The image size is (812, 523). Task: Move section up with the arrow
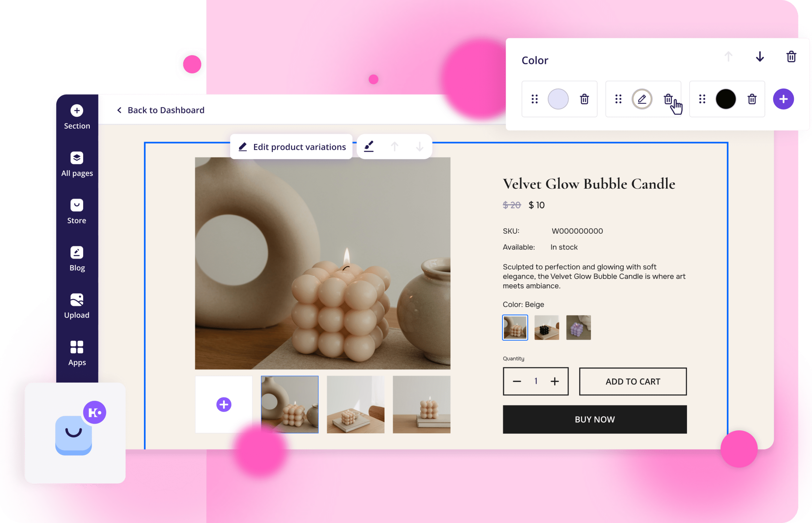(394, 147)
